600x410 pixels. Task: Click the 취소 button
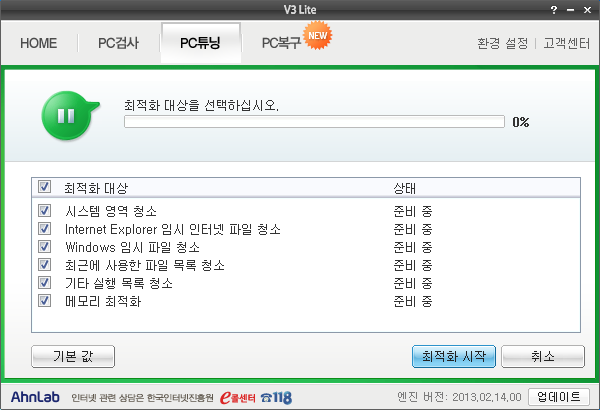[x=543, y=356]
